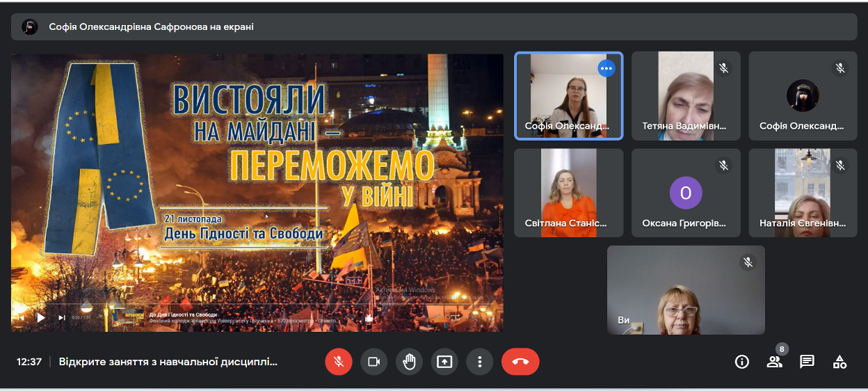Open the Activities shapes icon
The image size is (868, 391).
(839, 362)
